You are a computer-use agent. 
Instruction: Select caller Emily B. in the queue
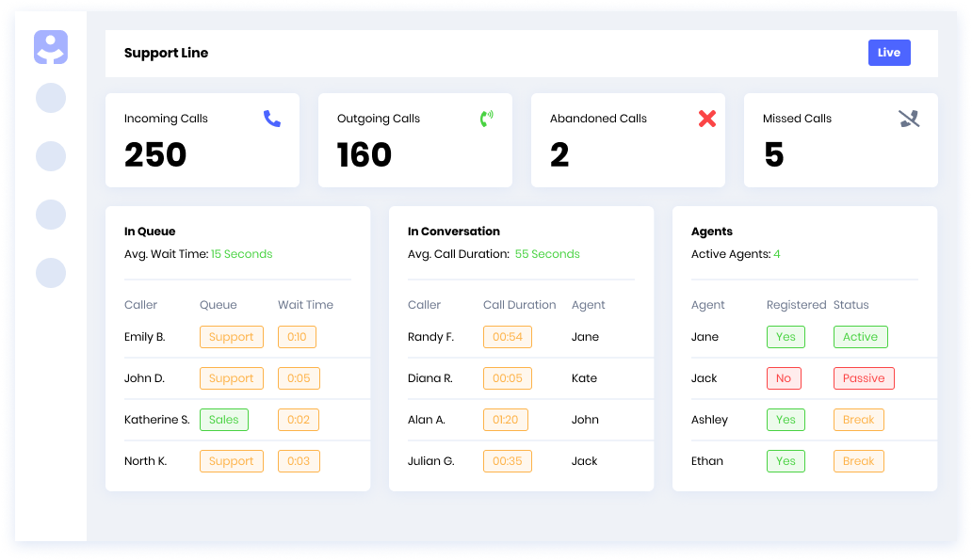pos(145,336)
